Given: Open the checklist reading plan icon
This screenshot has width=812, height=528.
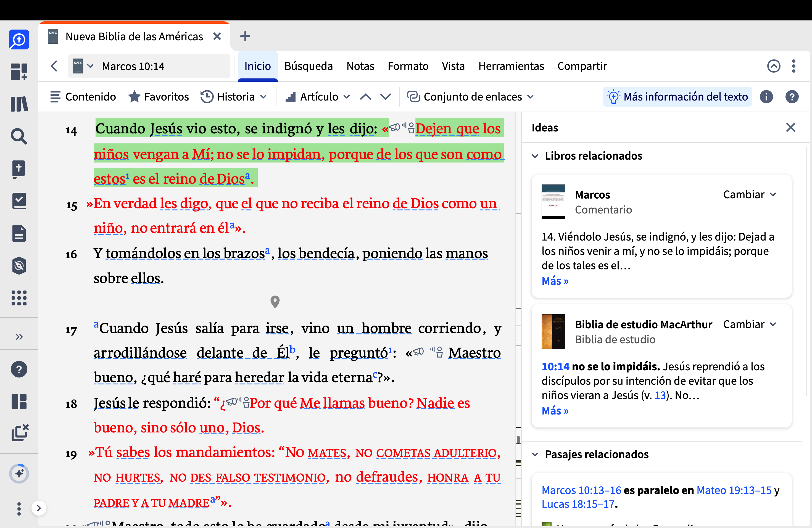Looking at the screenshot, I should tap(19, 201).
